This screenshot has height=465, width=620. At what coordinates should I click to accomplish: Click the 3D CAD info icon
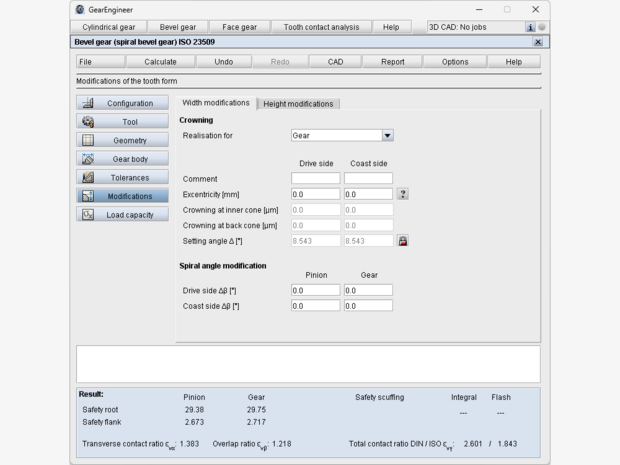(x=529, y=27)
